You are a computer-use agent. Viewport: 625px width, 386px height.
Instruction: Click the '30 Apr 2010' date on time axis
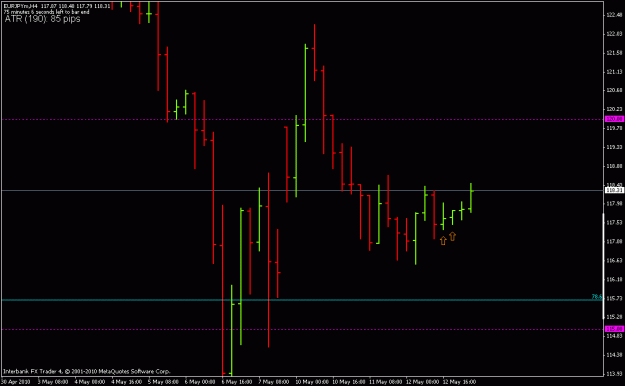coord(15,382)
